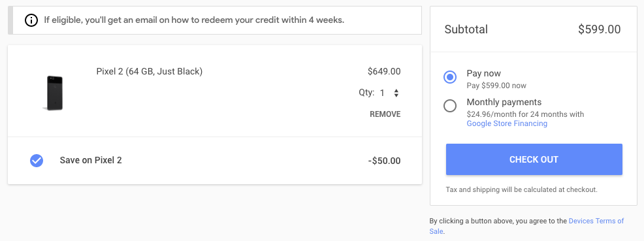Image resolution: width=644 pixels, height=241 pixels.
Task: Click the Pay now label text
Action: point(484,74)
